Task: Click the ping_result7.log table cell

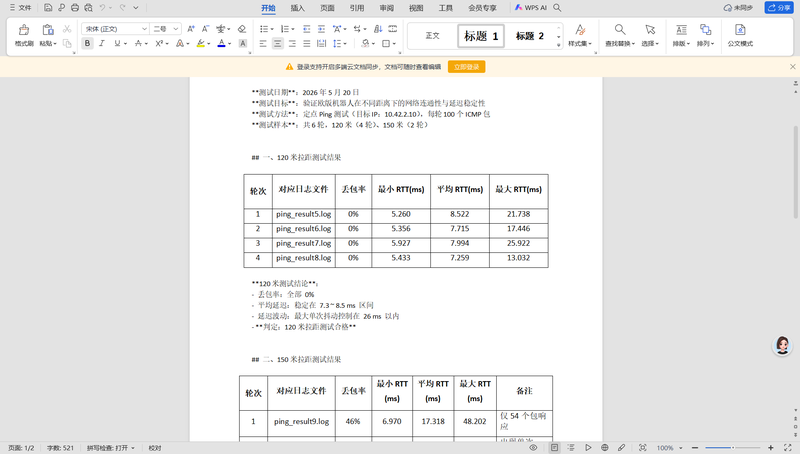Action: 304,244
